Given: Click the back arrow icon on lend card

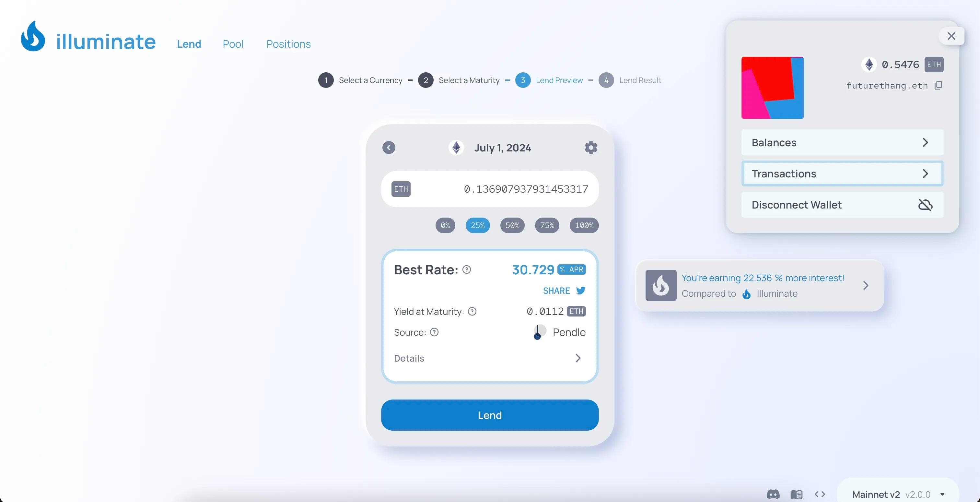Looking at the screenshot, I should pos(388,147).
